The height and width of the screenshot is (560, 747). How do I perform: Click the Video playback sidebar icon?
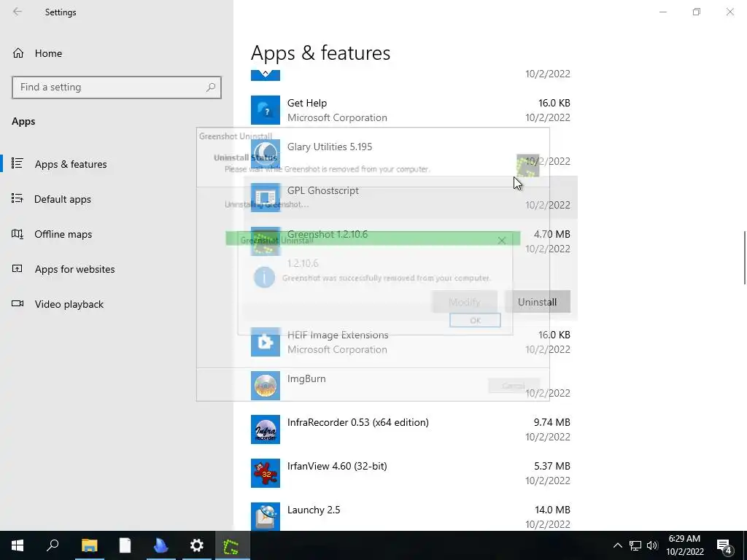[x=18, y=304]
